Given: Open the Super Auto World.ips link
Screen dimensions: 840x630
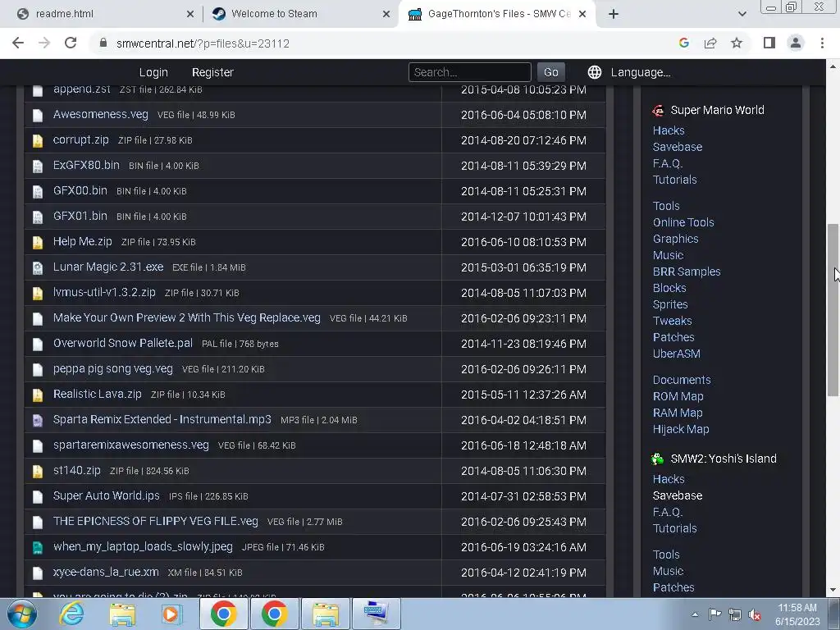Looking at the screenshot, I should pos(106,495).
